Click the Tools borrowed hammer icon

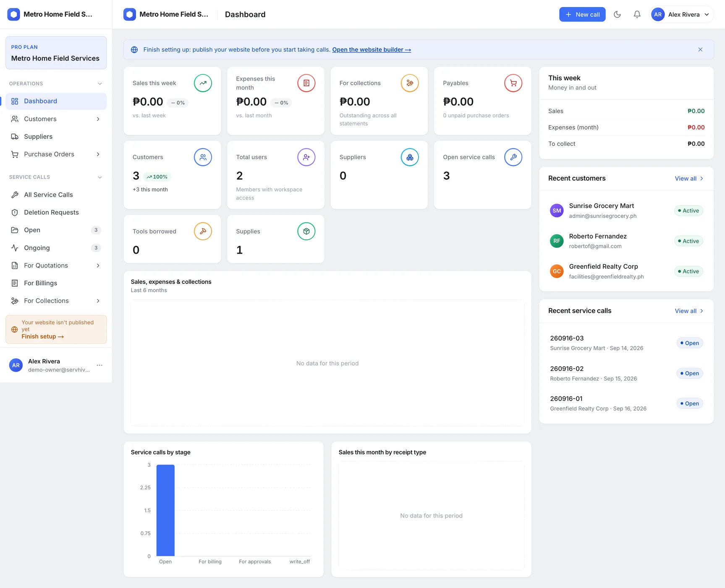(x=203, y=231)
